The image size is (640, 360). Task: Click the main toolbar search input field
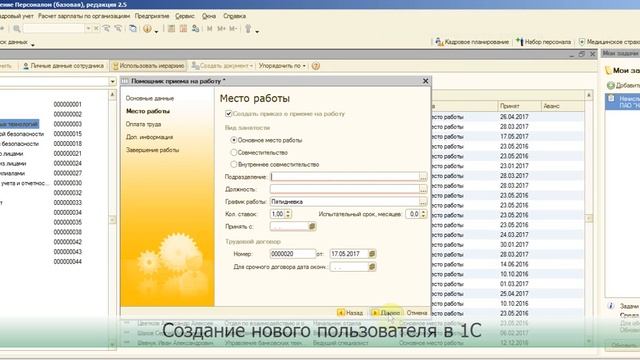tap(54, 29)
